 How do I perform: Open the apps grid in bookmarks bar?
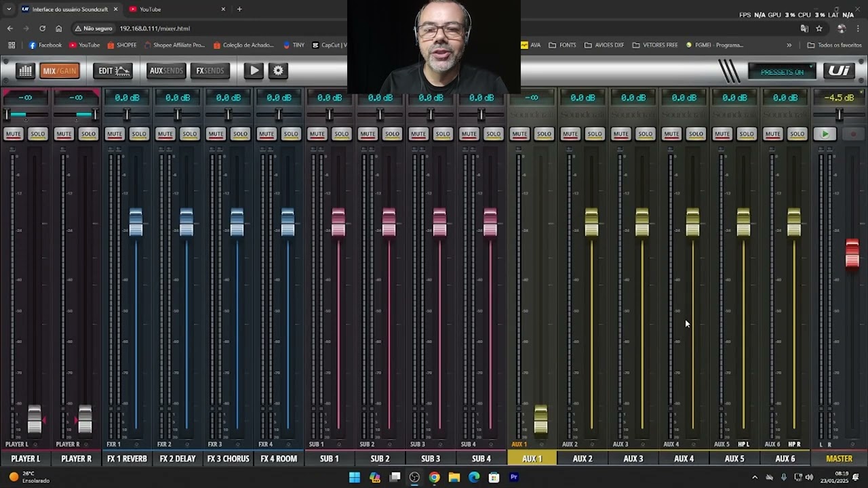click(12, 45)
